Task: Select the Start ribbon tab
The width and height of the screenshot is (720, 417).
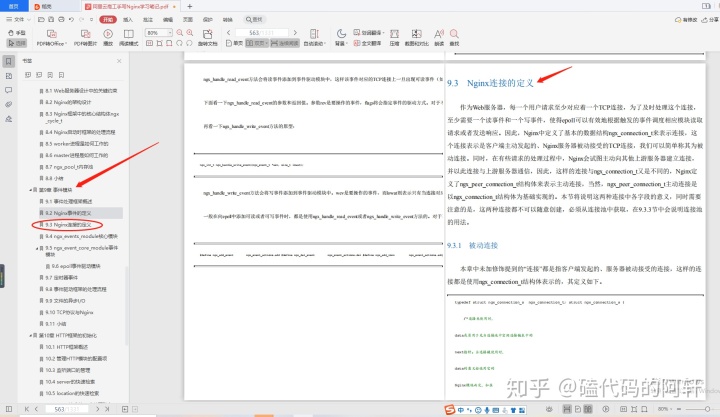Action: (x=108, y=19)
